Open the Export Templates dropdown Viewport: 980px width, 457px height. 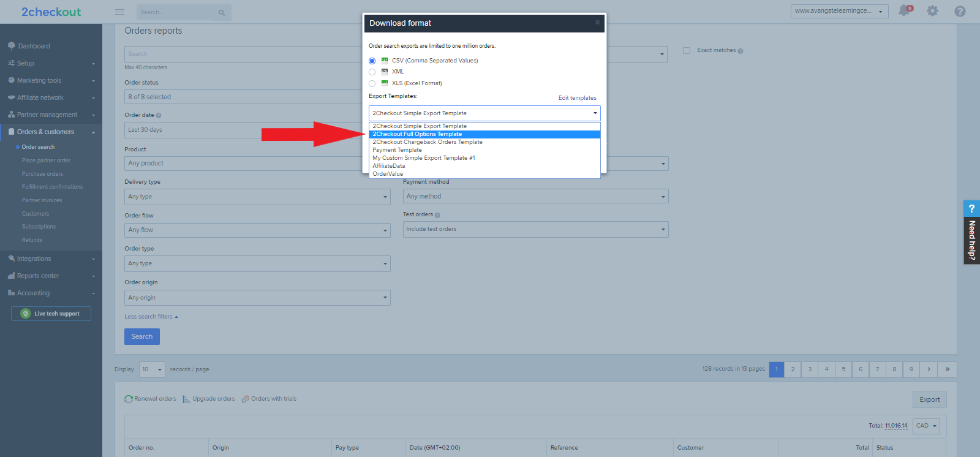coord(484,113)
